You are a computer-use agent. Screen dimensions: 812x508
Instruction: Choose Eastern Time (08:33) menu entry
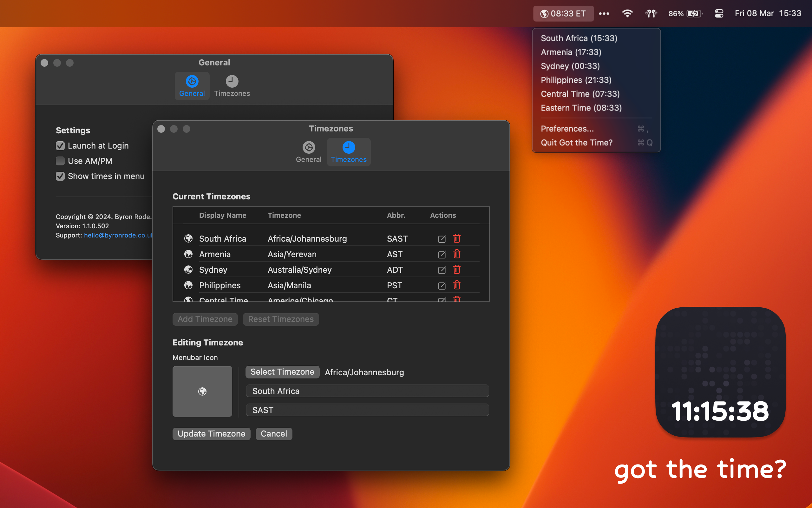click(596, 108)
